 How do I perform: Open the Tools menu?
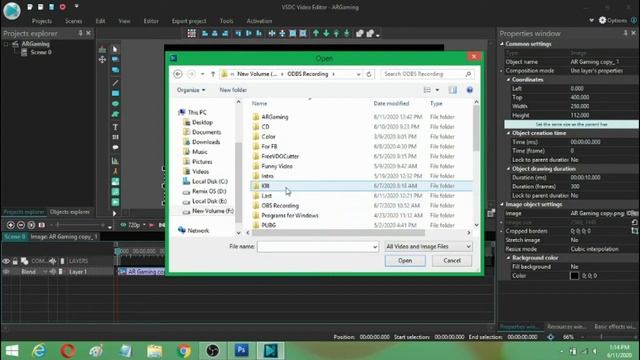227,21
